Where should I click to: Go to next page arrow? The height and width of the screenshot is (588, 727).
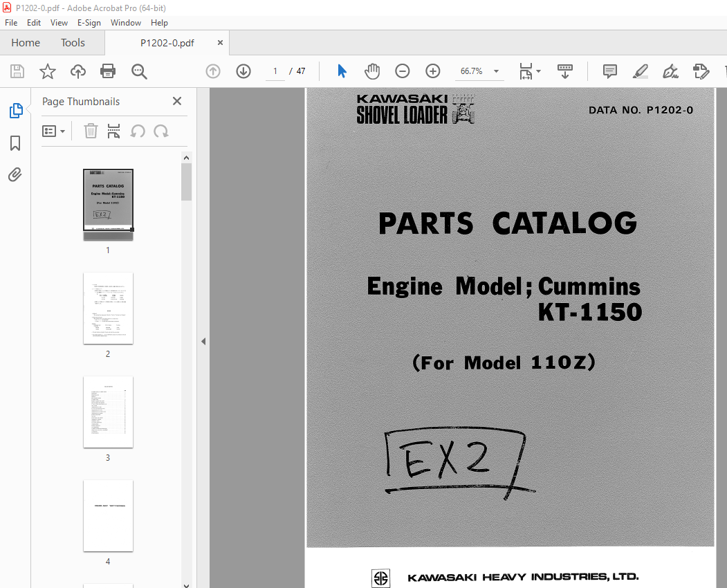(x=243, y=71)
